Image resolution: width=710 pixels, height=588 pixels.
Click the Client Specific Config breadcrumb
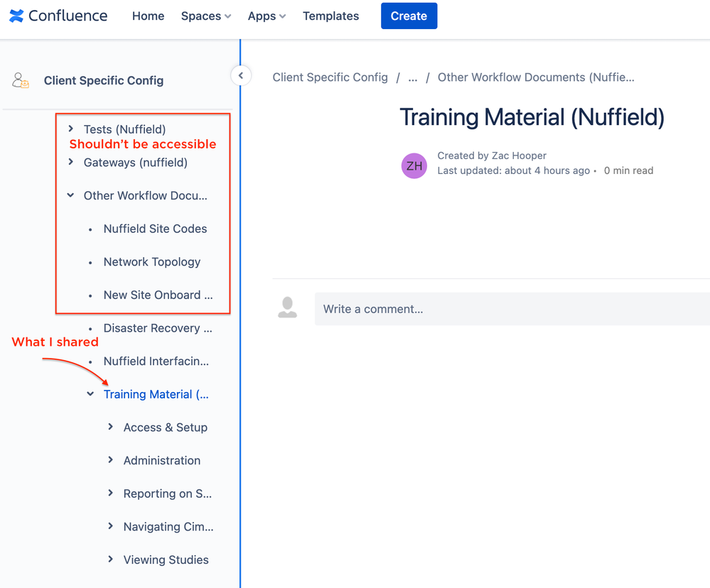330,77
